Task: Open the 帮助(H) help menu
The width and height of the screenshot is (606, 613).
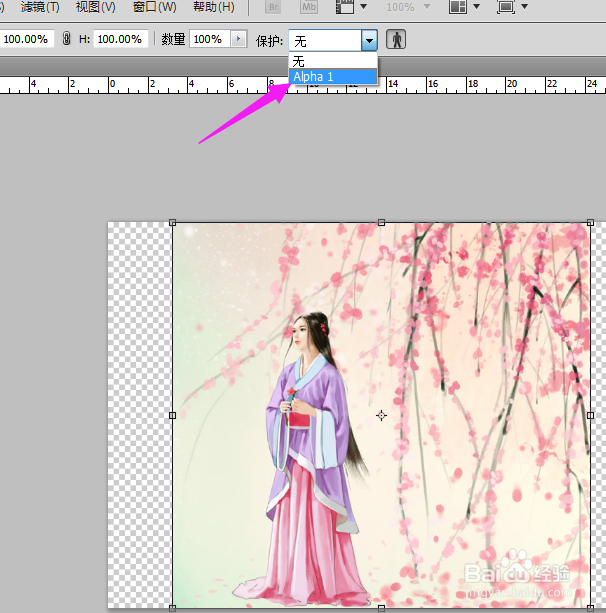Action: (x=214, y=7)
